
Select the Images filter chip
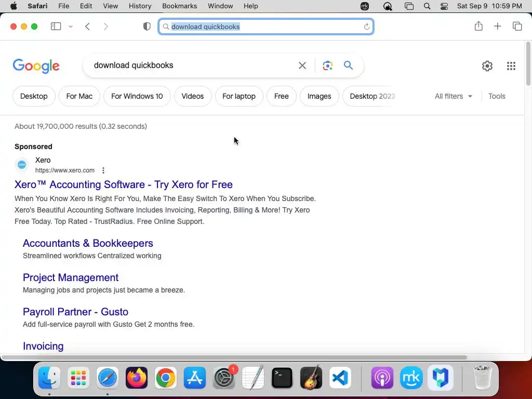pyautogui.click(x=320, y=96)
